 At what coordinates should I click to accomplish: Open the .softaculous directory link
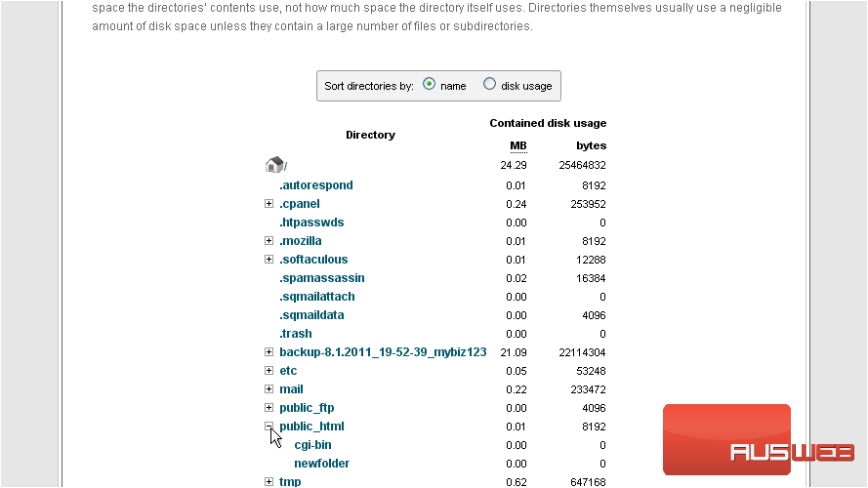pos(313,260)
